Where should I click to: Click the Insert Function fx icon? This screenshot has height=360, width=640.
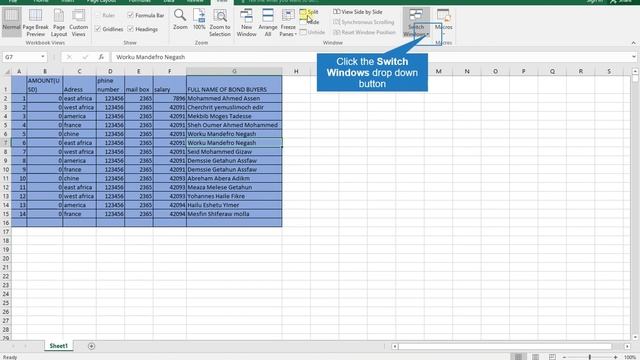pos(101,57)
